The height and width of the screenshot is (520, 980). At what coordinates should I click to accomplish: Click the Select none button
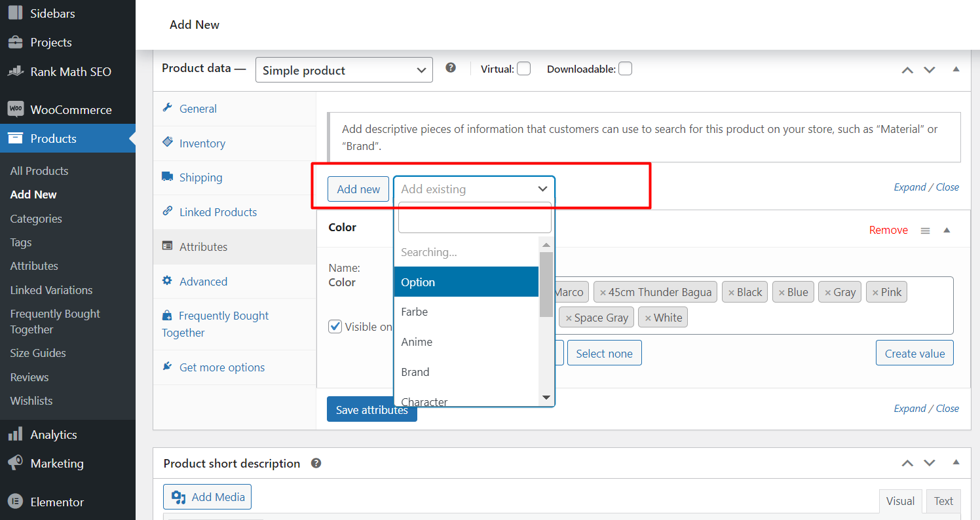coord(604,353)
